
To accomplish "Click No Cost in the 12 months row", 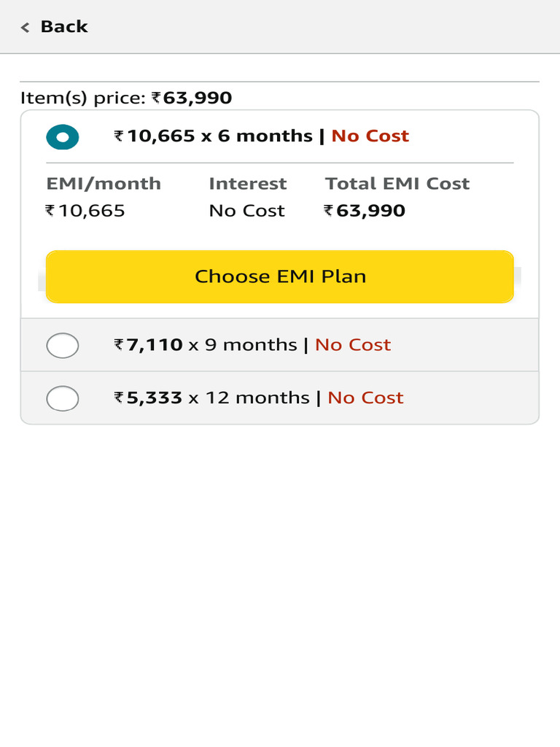I will click(x=365, y=398).
